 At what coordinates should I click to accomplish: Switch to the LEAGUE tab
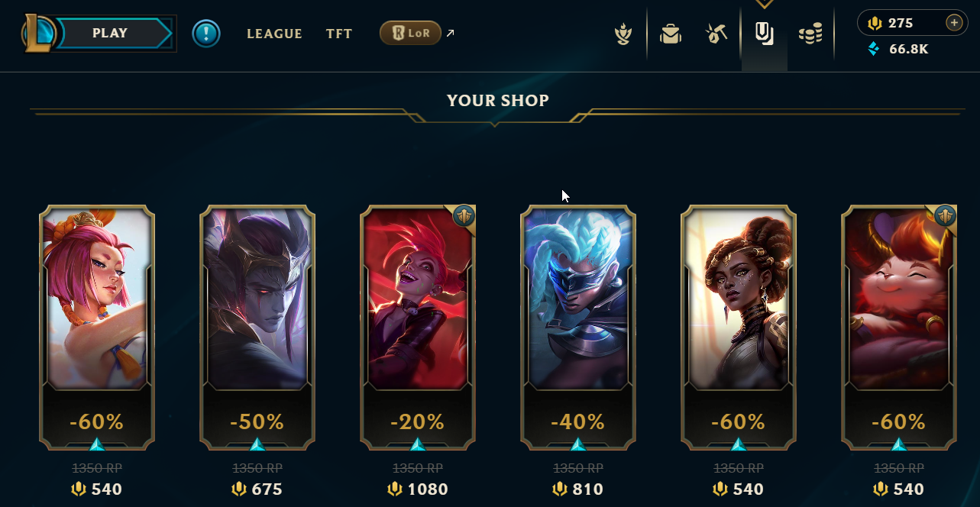pos(274,34)
